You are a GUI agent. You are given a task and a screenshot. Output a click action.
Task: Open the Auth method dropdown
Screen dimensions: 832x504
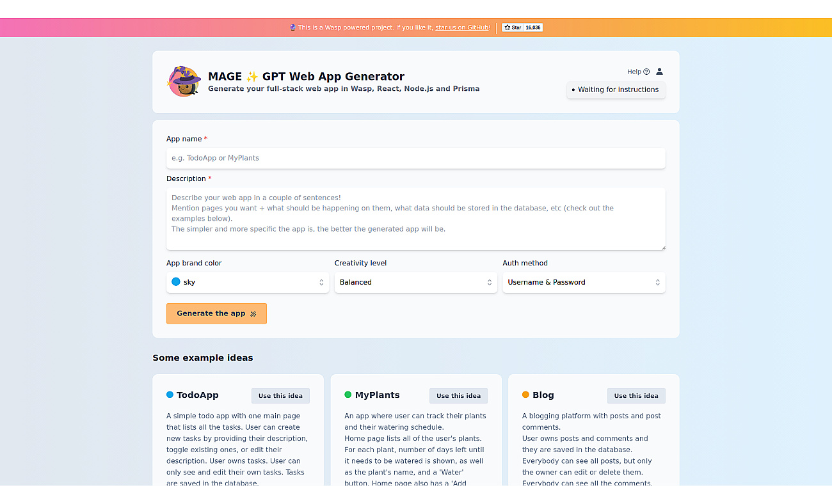(584, 282)
